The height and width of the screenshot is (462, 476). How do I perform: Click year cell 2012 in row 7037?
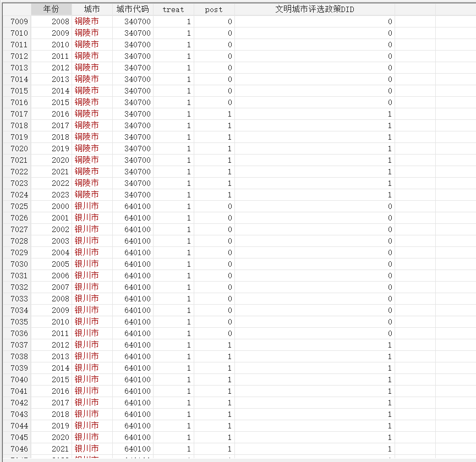51,345
